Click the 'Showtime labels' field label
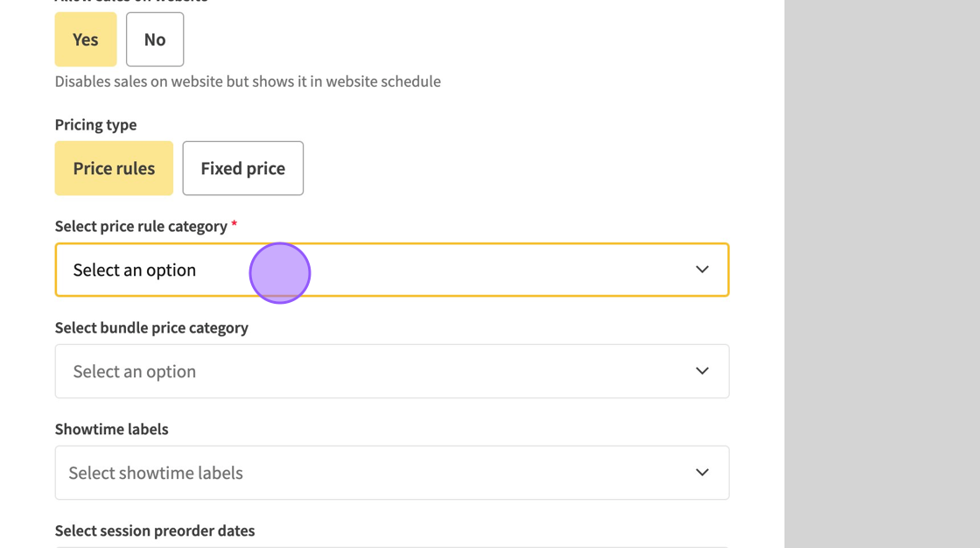 pyautogui.click(x=111, y=429)
